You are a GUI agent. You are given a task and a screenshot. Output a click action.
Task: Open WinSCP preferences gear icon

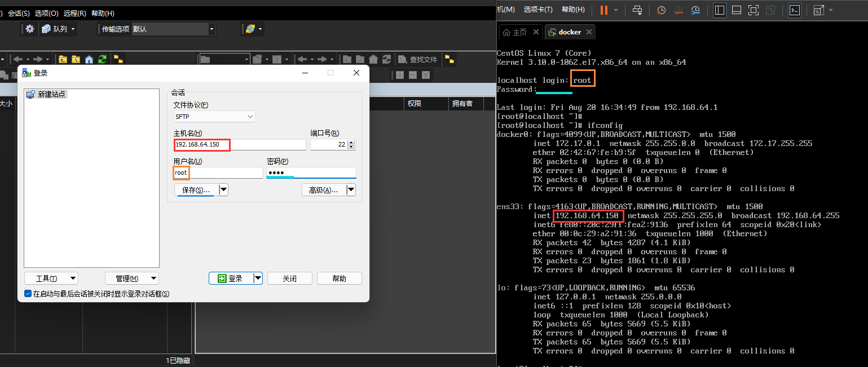pyautogui.click(x=30, y=29)
